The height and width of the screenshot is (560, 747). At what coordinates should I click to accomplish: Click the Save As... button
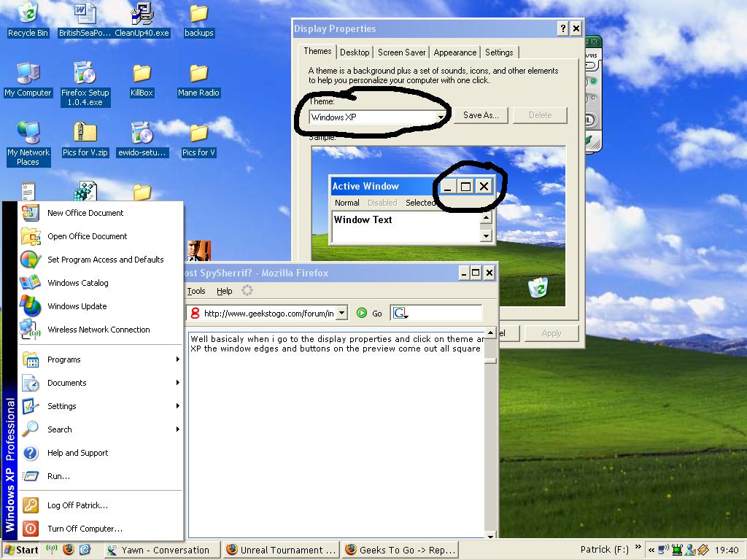coord(481,115)
